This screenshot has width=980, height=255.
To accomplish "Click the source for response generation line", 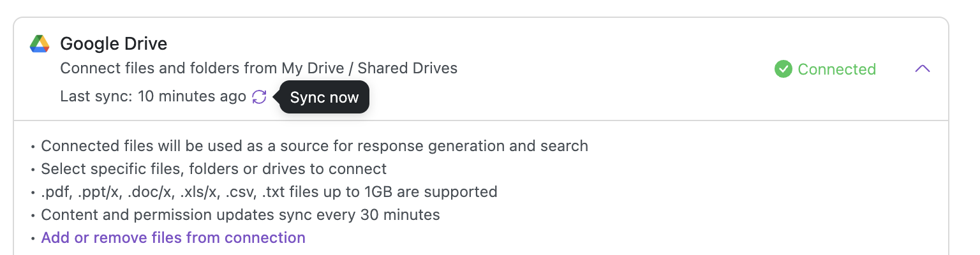I will [x=314, y=146].
